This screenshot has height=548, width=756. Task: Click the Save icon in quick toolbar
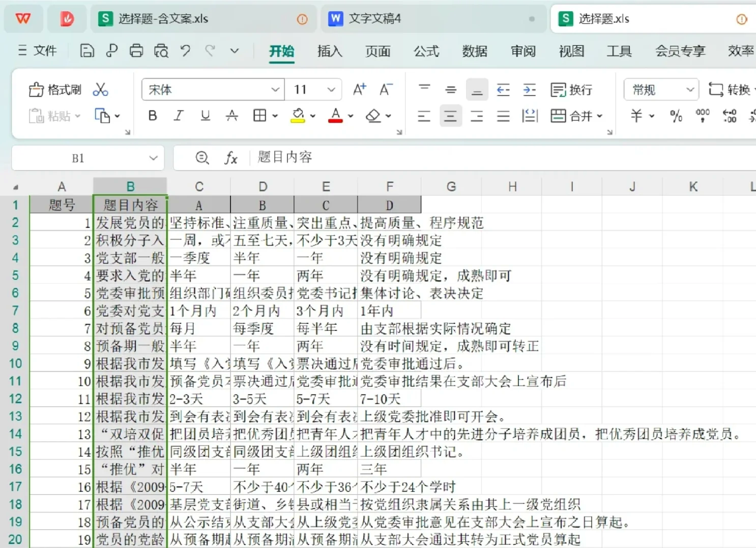tap(87, 51)
